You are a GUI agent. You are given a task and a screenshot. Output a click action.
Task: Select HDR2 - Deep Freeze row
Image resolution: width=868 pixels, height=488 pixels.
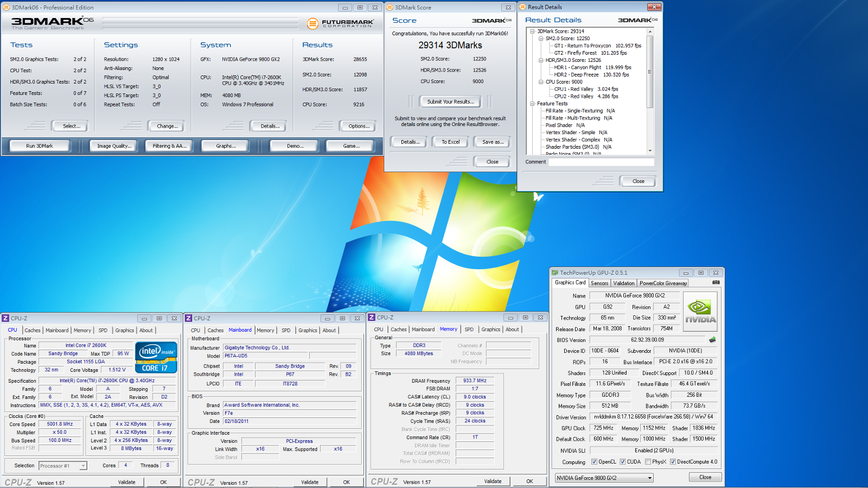pos(591,74)
